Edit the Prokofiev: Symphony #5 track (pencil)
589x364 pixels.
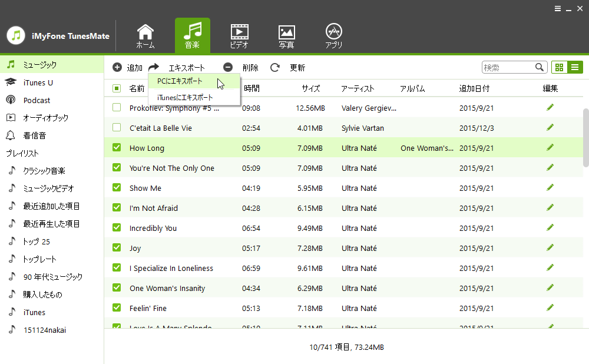coord(550,107)
